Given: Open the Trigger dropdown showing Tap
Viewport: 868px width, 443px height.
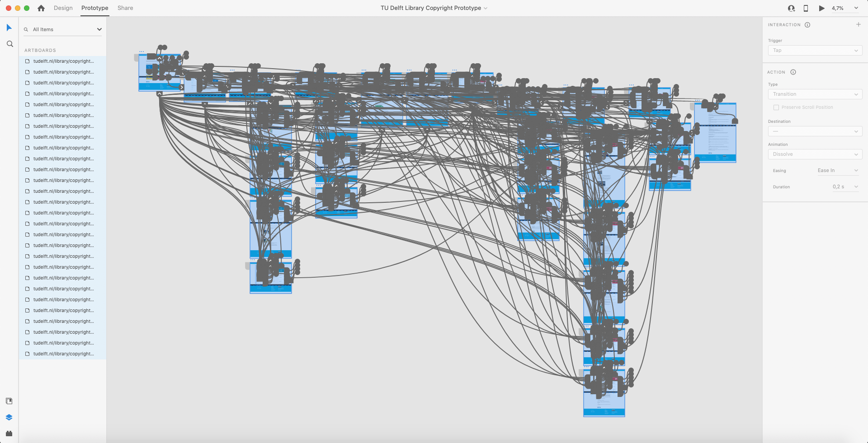Looking at the screenshot, I should click(815, 50).
